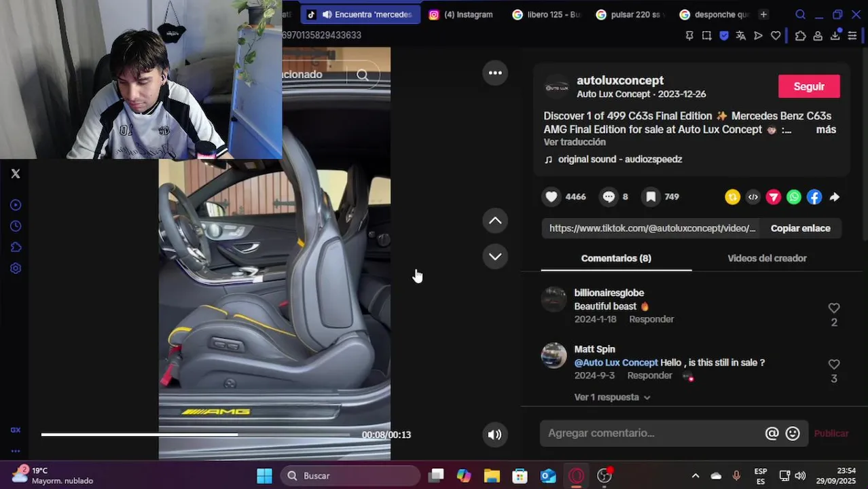Image resolution: width=868 pixels, height=489 pixels.
Task: Click the Agregar comentario input field
Action: click(653, 433)
